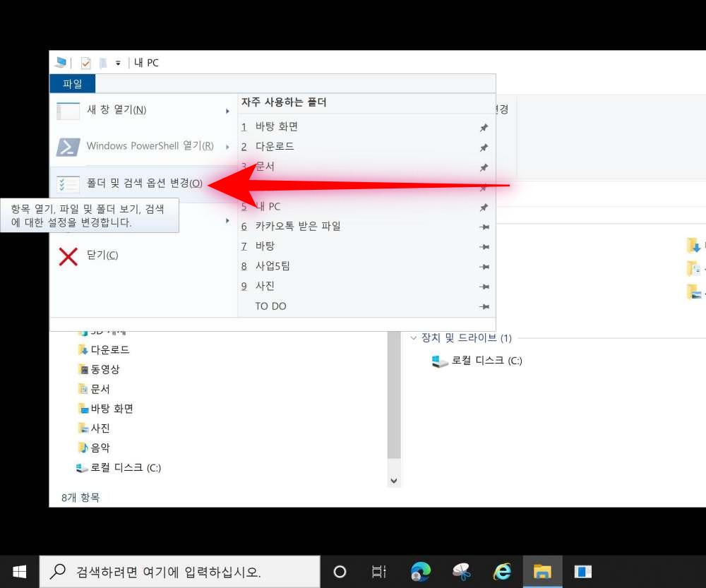
Task: Expand the 새 창 열기 submenu arrow
Action: 227,111
